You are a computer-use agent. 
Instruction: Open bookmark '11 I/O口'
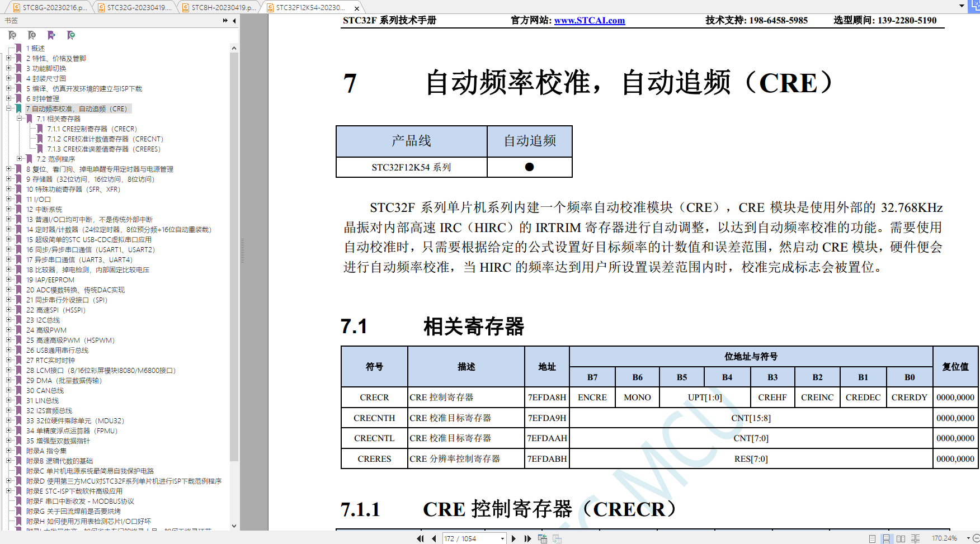click(x=38, y=199)
